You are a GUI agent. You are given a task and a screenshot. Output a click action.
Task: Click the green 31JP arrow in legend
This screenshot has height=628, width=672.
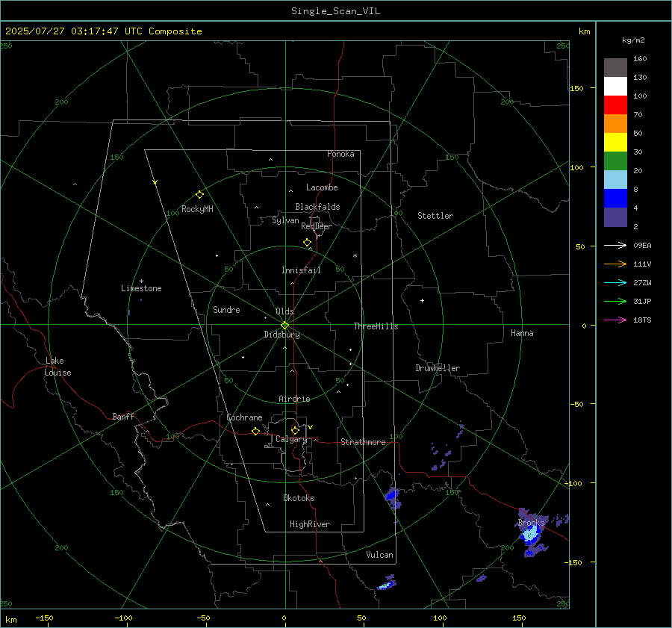click(615, 302)
